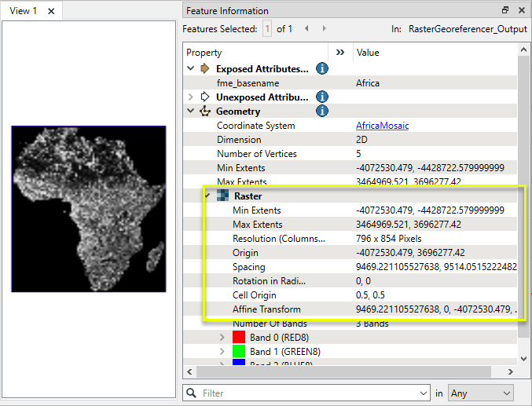Click the double-arrow icon in column header
532x406 pixels.
339,53
